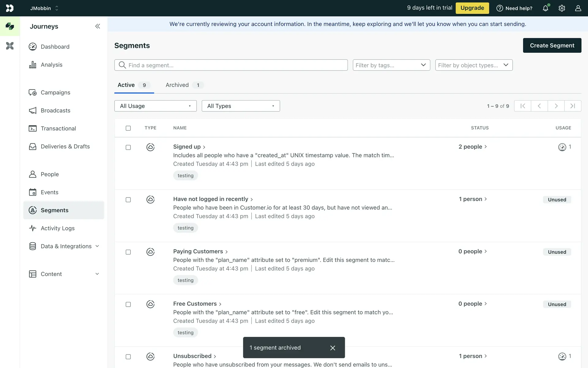
Task: Click the Customer.io logo icon top left
Action: 10,8
